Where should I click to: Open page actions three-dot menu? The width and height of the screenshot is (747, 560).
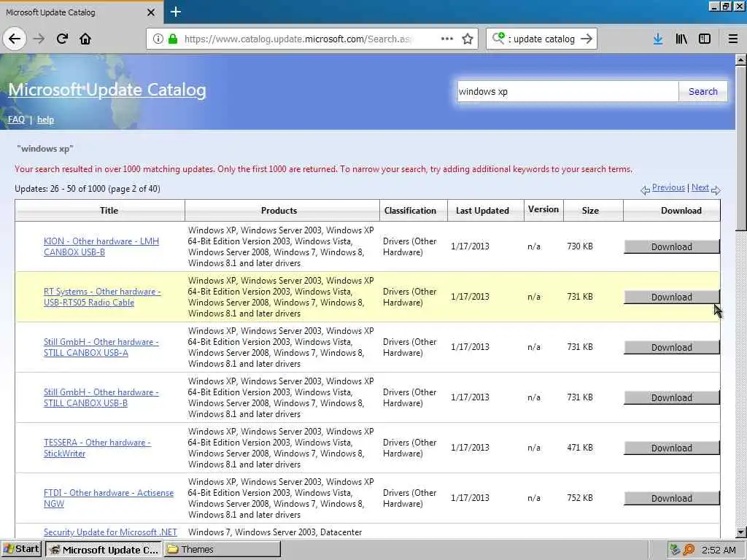click(447, 39)
